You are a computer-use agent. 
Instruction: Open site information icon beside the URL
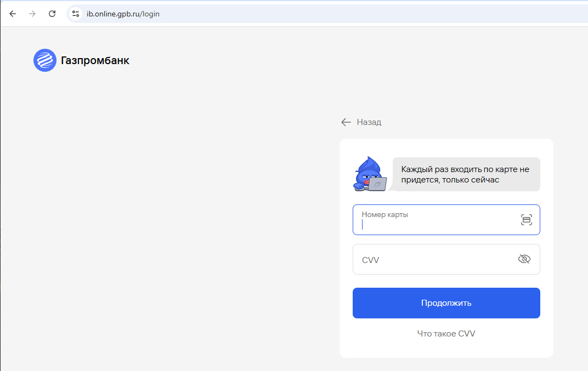point(75,14)
